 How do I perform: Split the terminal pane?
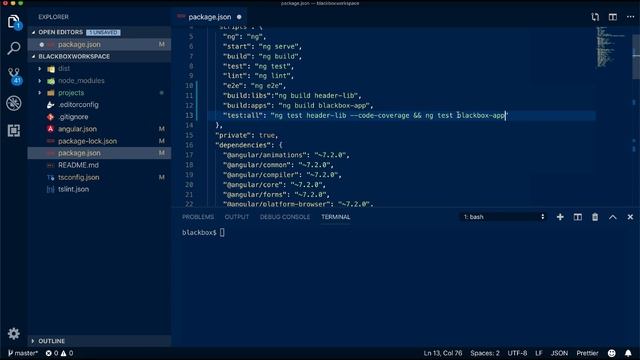pos(578,217)
